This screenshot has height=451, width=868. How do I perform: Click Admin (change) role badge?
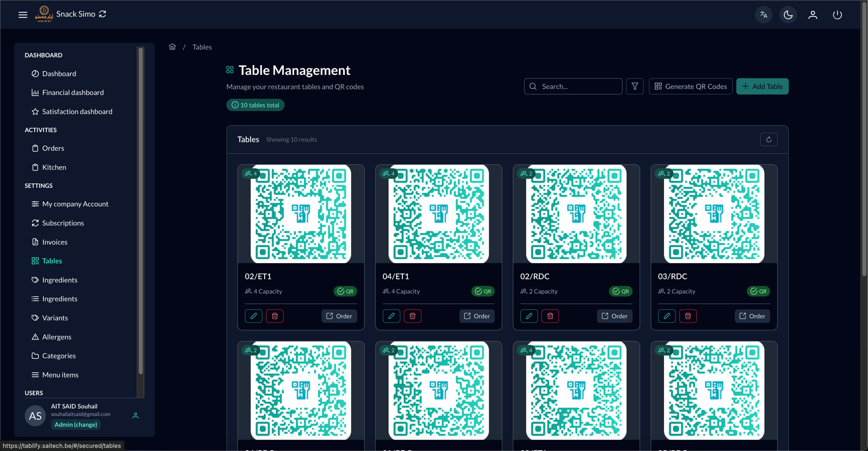tap(76, 425)
